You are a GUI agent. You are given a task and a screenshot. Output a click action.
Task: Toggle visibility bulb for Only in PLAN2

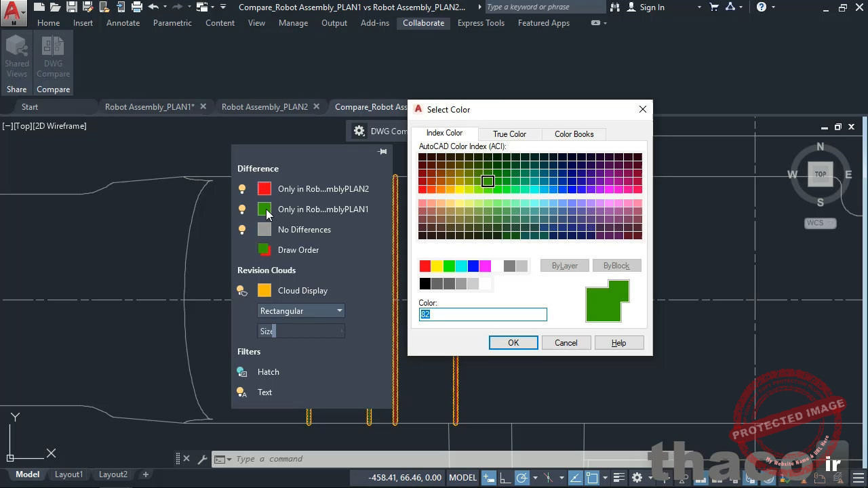click(242, 189)
